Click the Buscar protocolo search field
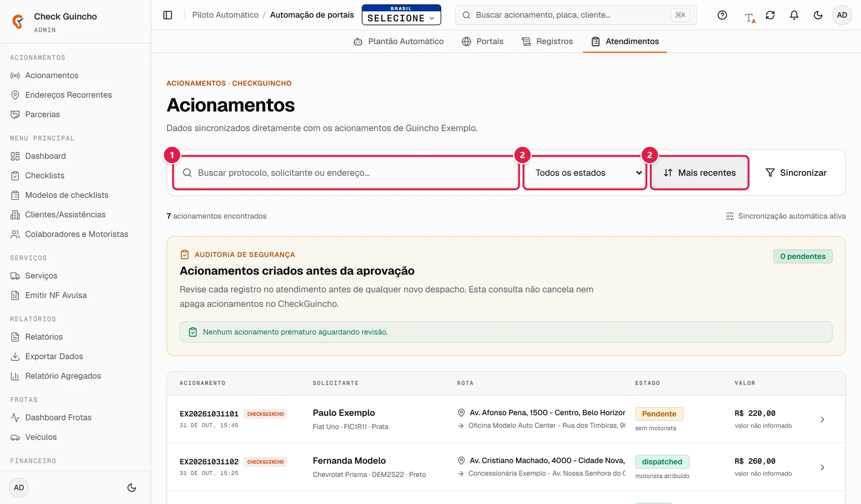This screenshot has width=861, height=504. coord(346,173)
